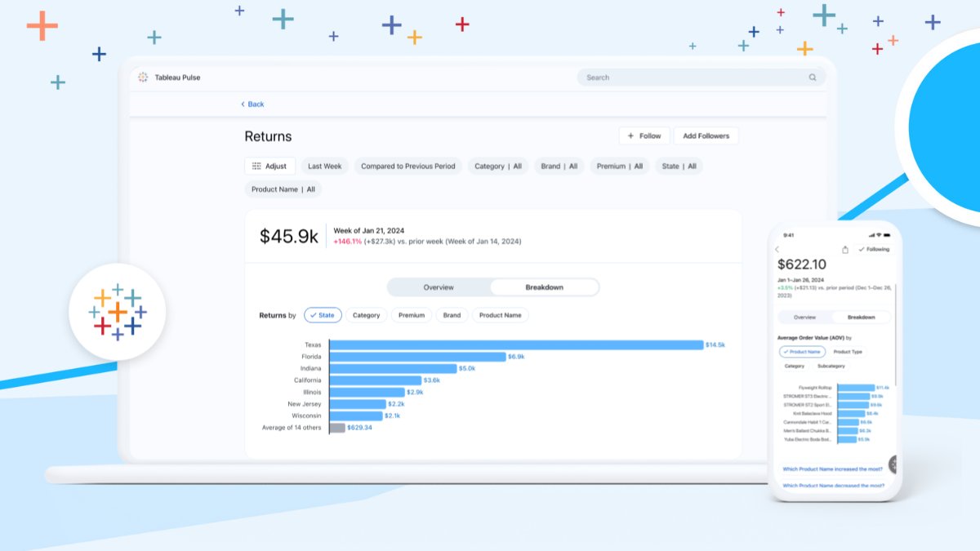Click the Follow button

click(644, 136)
